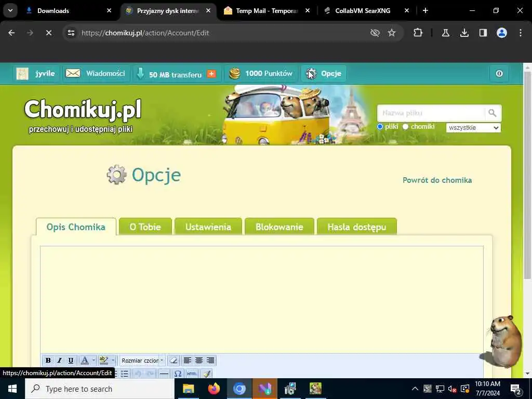The image size is (532, 399).
Task: Open the 'wszystkie' file type dropdown
Action: coord(473,128)
